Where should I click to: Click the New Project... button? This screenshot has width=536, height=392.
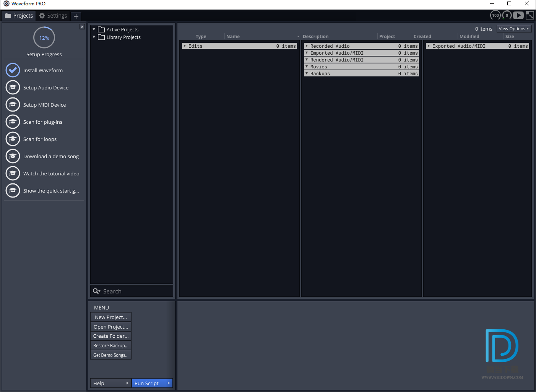[x=111, y=317]
